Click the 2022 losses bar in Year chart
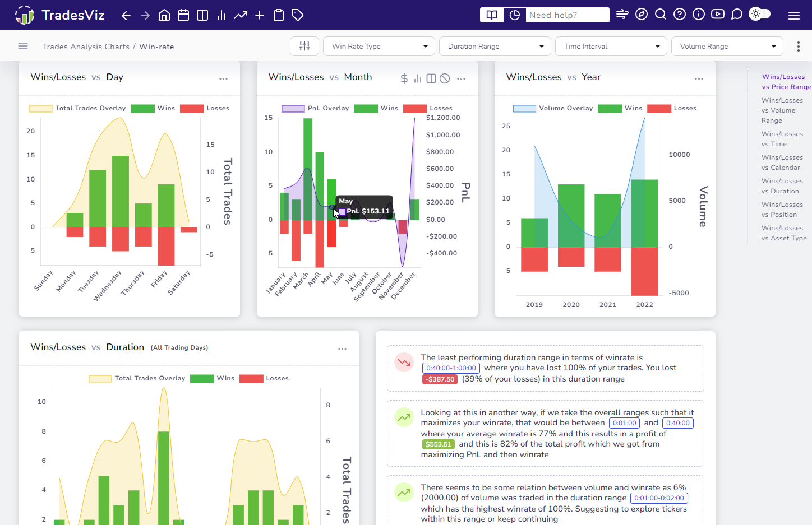This screenshot has width=812, height=525. [x=644, y=271]
